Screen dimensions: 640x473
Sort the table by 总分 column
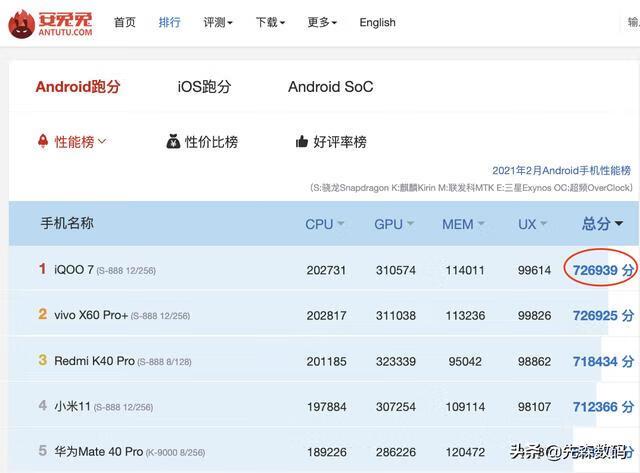coord(602,224)
